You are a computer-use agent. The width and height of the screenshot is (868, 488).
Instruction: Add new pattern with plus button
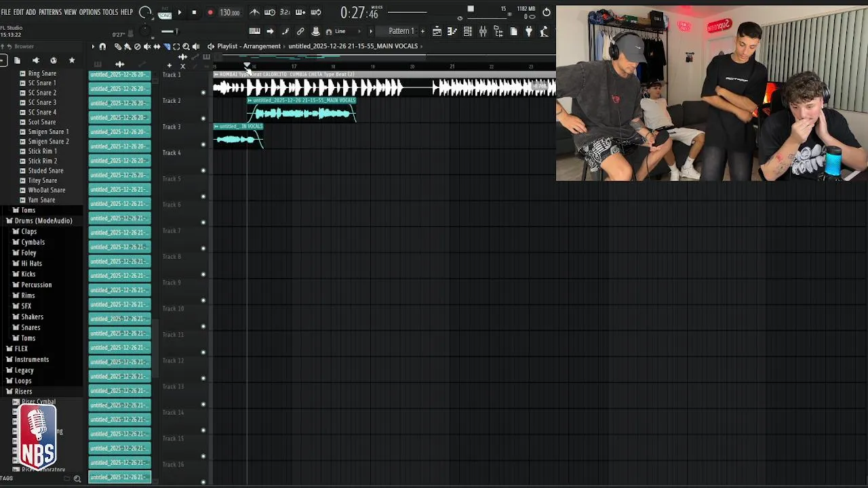click(422, 31)
